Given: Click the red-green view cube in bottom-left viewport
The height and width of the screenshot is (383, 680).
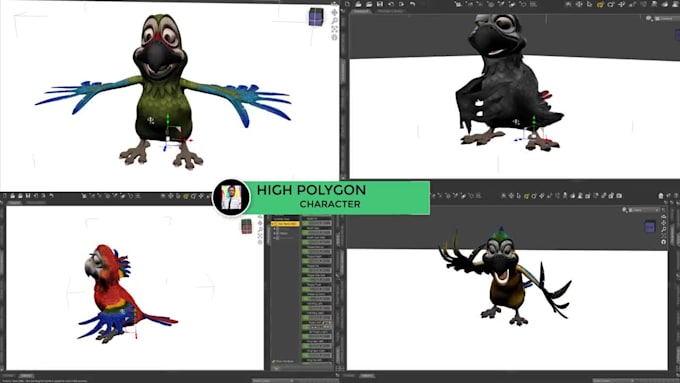Looking at the screenshot, I should pos(247,226).
